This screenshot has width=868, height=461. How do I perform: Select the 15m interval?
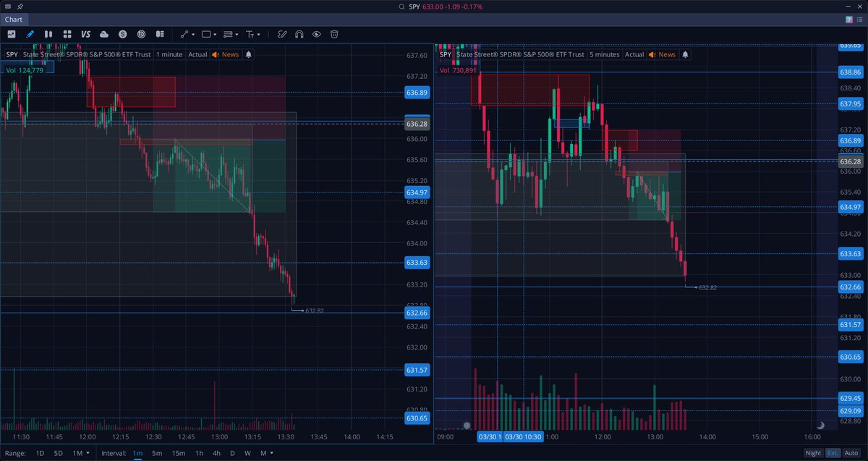click(178, 453)
